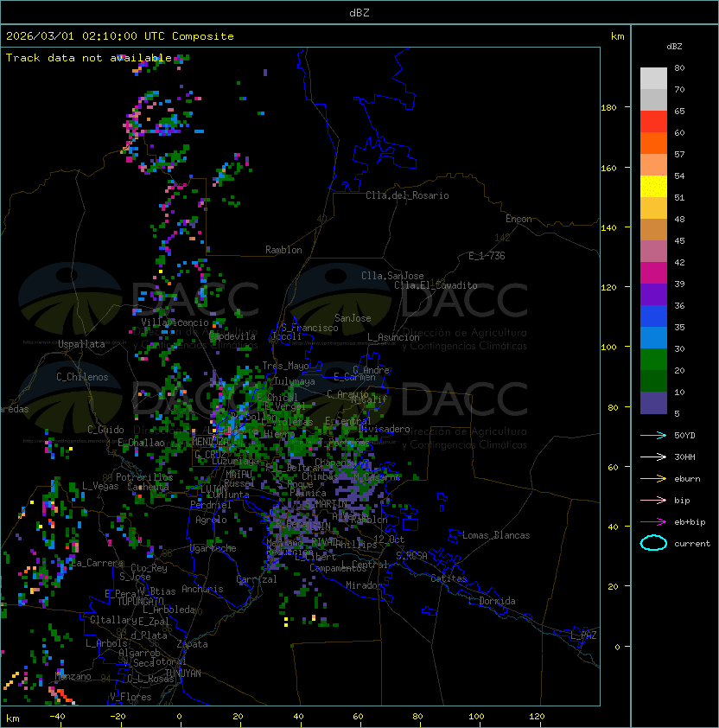Click the 'L_Vegas' map label
The width and height of the screenshot is (719, 728).
[100, 486]
